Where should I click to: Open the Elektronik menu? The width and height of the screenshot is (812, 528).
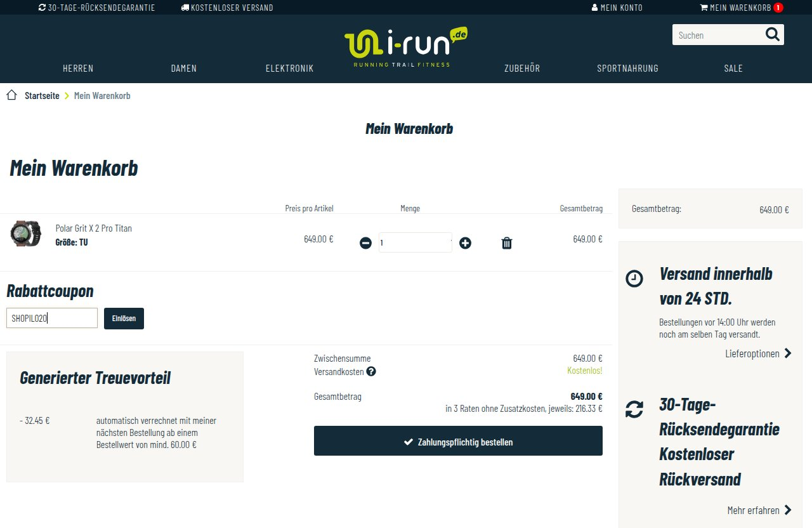289,69
